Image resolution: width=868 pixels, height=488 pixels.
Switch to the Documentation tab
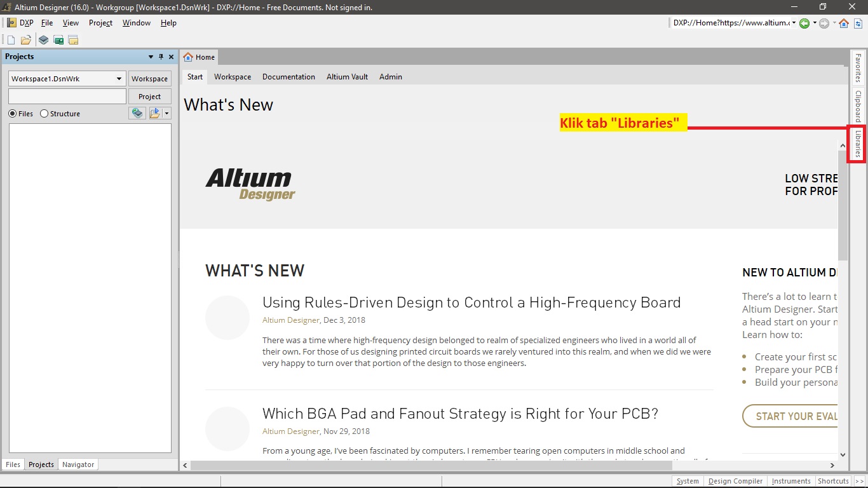(x=288, y=77)
